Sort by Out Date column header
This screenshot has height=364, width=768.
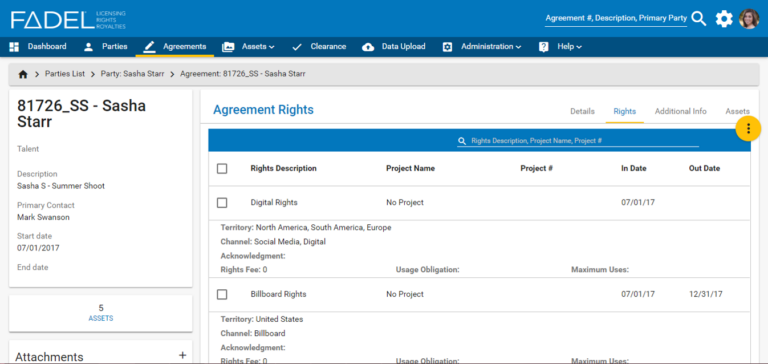[704, 169]
